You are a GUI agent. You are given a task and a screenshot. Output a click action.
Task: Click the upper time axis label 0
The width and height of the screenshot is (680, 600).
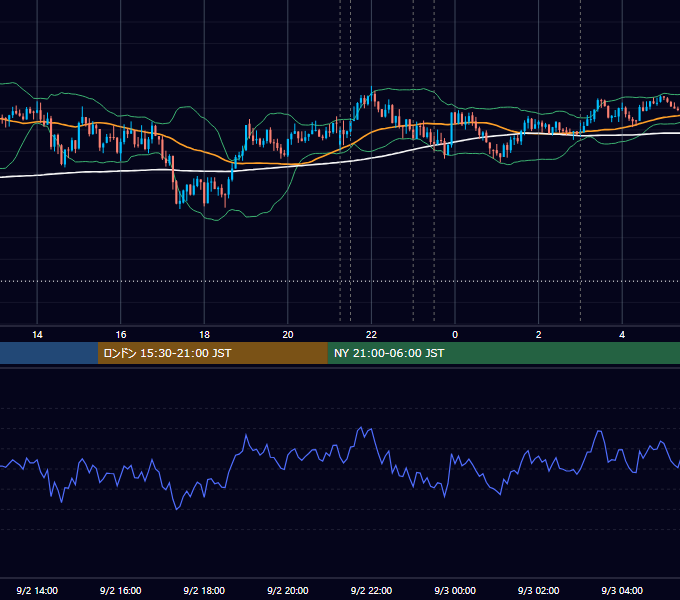coord(455,335)
